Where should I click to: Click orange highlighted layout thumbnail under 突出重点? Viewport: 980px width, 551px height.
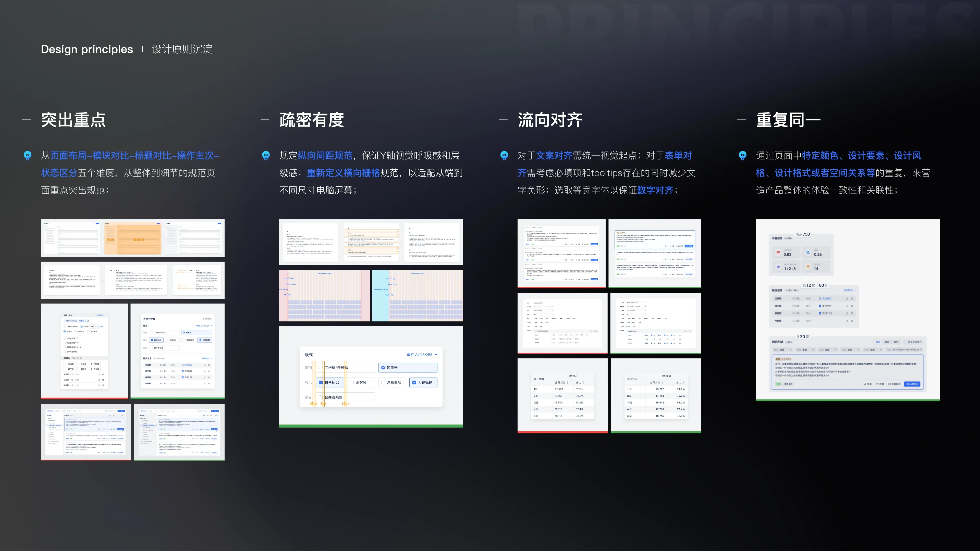point(133,238)
